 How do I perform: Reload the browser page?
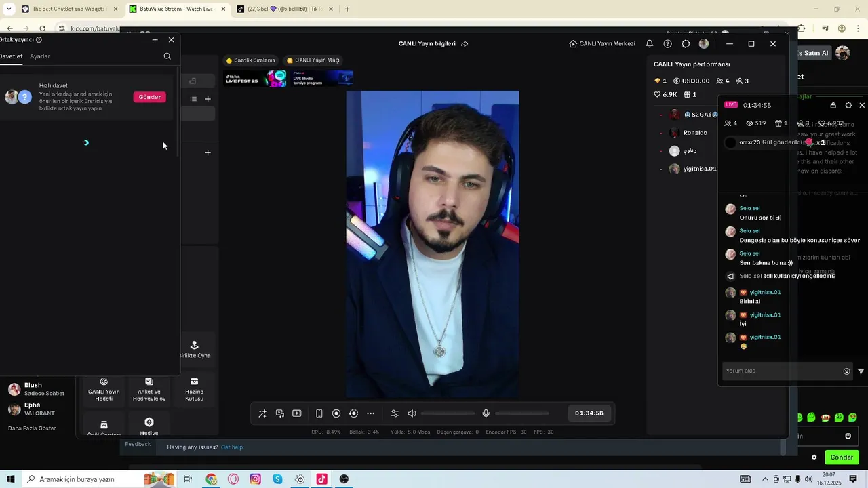pos(43,28)
